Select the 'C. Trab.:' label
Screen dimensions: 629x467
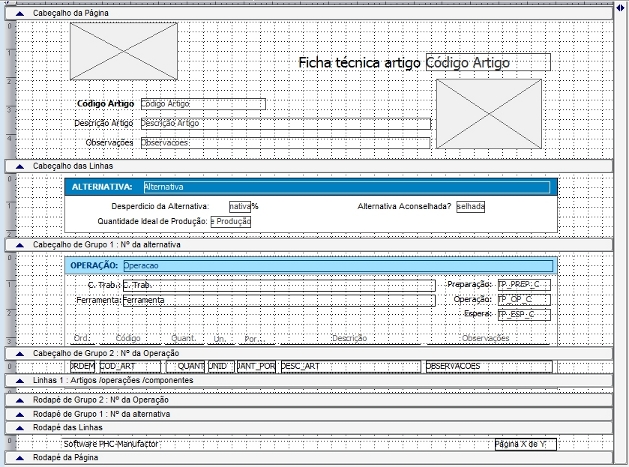pyautogui.click(x=104, y=285)
